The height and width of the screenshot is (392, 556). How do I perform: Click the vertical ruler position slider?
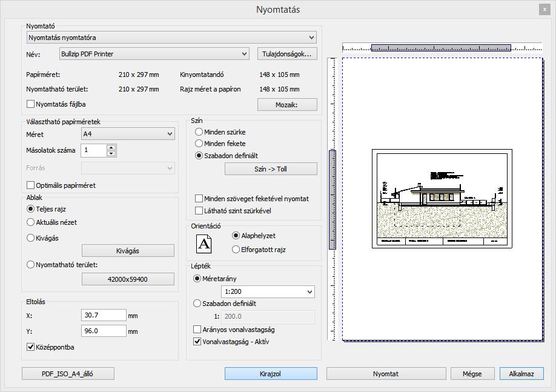(333, 200)
